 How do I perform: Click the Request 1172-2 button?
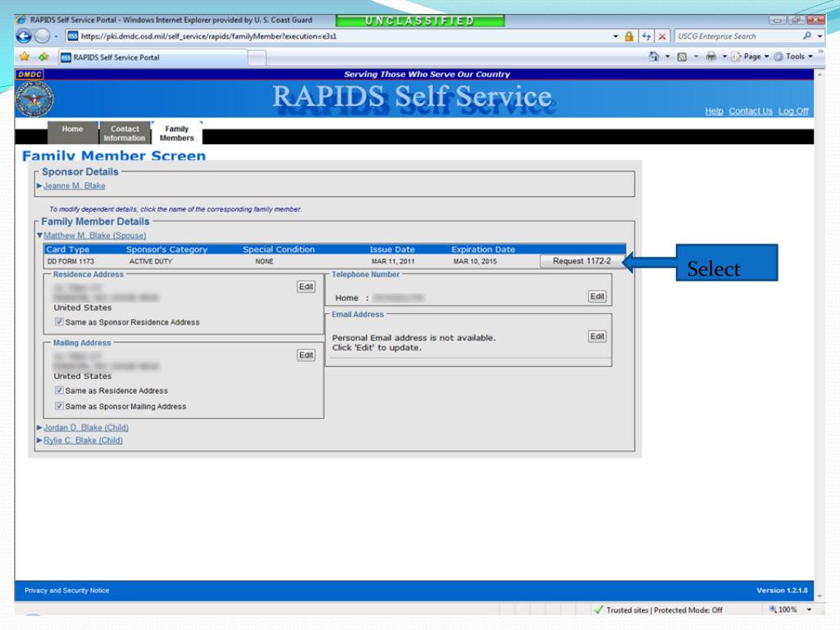[x=582, y=261]
